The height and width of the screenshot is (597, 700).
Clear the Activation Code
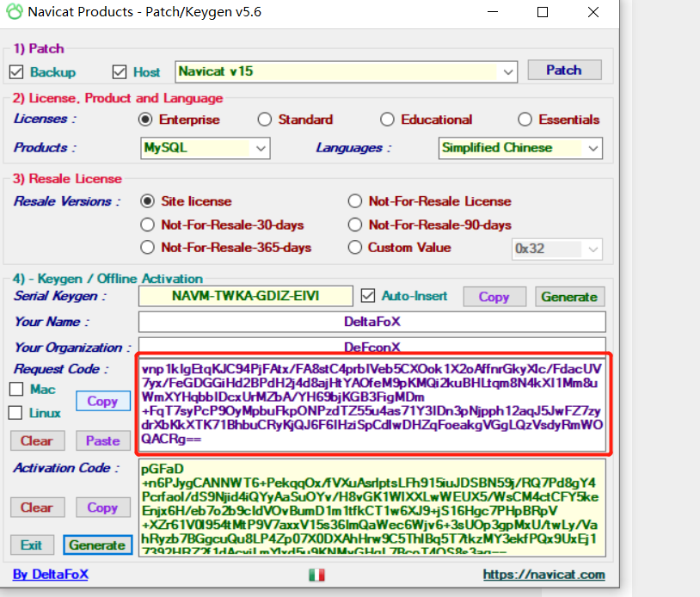pyautogui.click(x=38, y=508)
